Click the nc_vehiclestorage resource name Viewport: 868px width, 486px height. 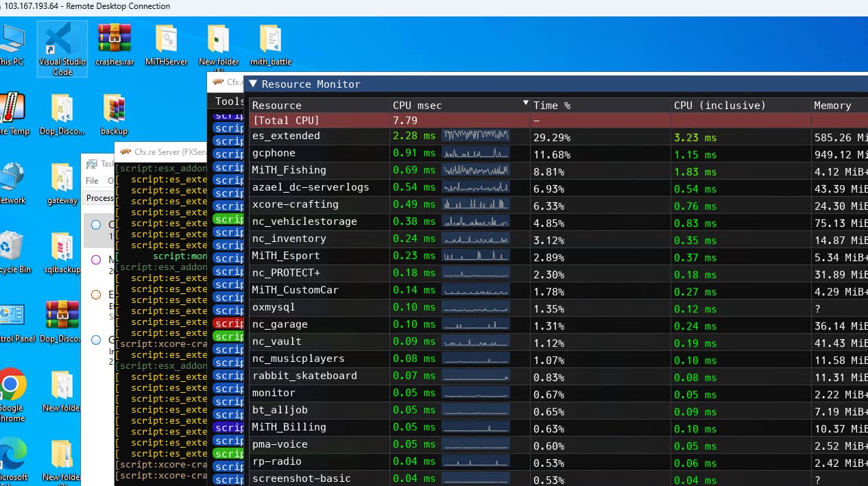pyautogui.click(x=304, y=221)
